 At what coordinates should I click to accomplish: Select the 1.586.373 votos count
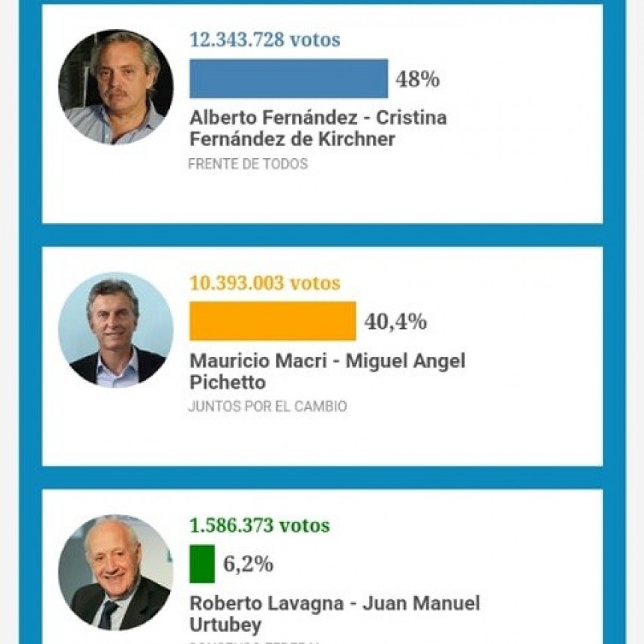click(260, 525)
